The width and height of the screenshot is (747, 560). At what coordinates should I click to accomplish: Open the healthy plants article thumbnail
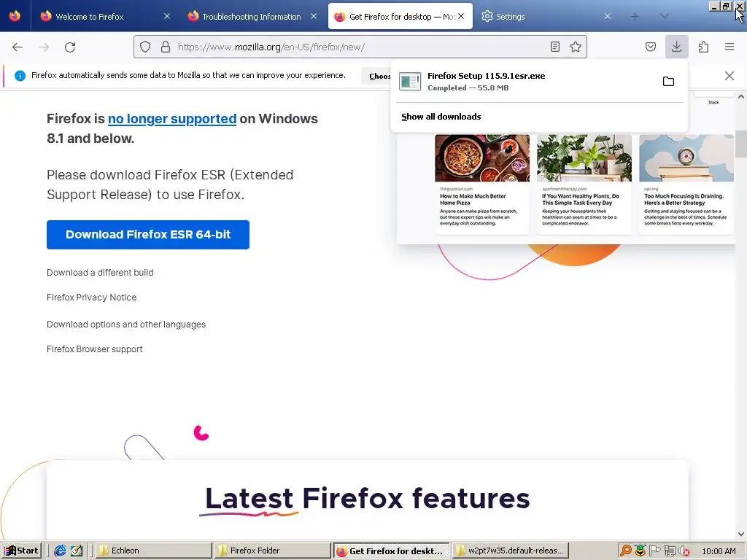coord(584,157)
